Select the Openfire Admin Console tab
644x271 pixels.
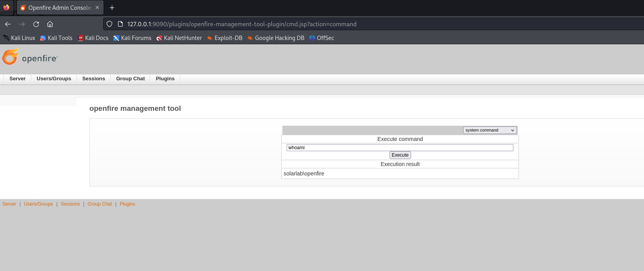(60, 7)
